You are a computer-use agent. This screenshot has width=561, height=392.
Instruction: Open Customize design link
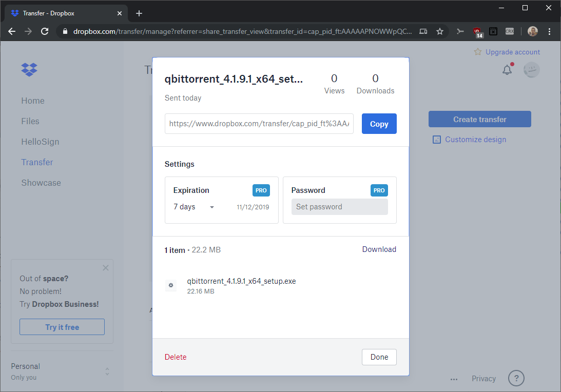(475, 140)
